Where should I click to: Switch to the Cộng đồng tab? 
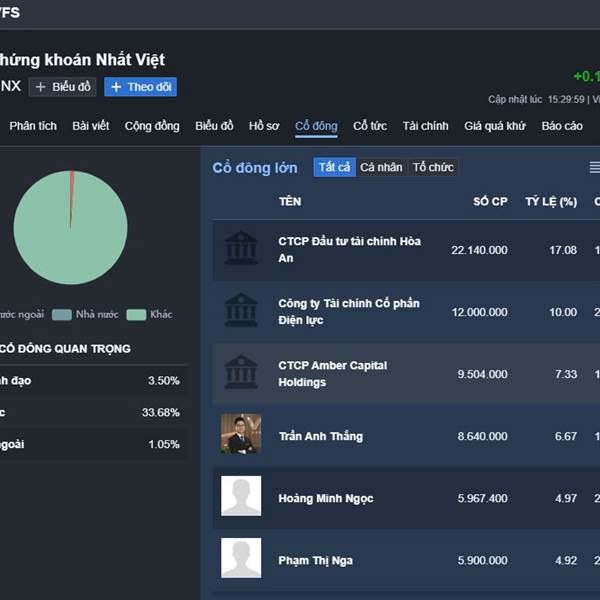(x=152, y=126)
